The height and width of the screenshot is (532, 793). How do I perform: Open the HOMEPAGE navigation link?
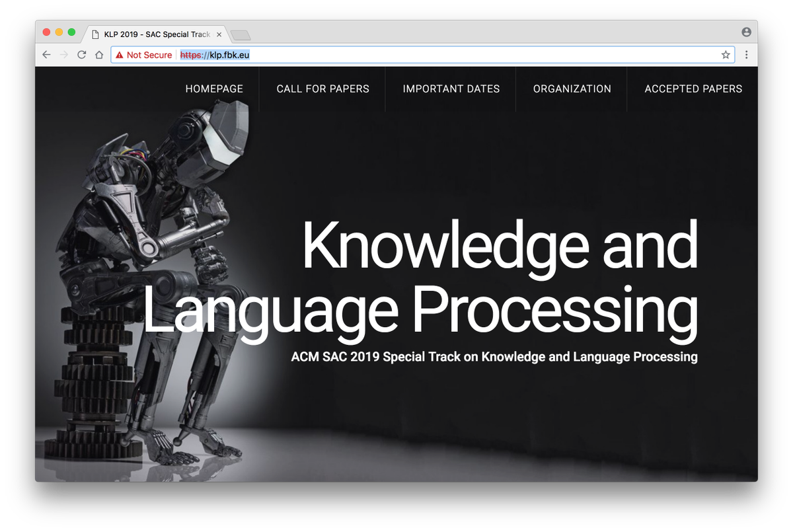(214, 89)
